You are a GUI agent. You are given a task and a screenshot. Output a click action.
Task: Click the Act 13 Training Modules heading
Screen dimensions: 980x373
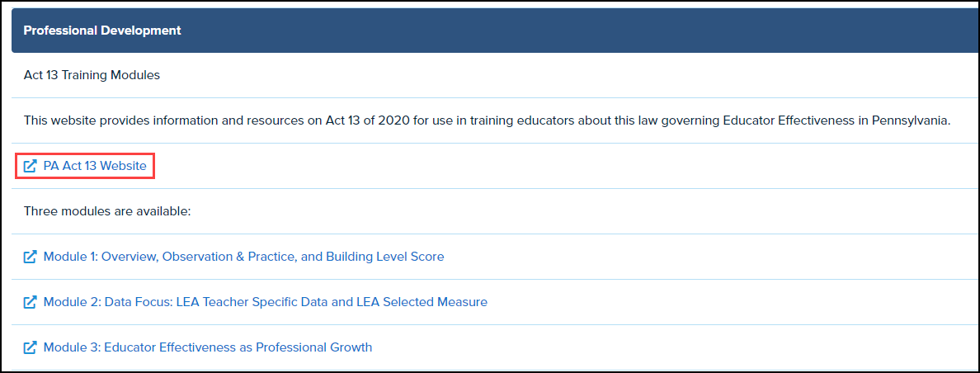click(92, 75)
